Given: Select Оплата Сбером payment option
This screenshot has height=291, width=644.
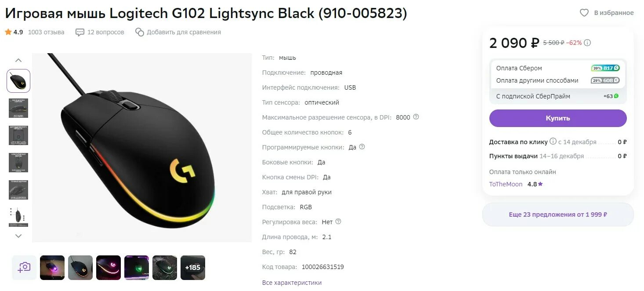Looking at the screenshot, I should click(x=558, y=68).
